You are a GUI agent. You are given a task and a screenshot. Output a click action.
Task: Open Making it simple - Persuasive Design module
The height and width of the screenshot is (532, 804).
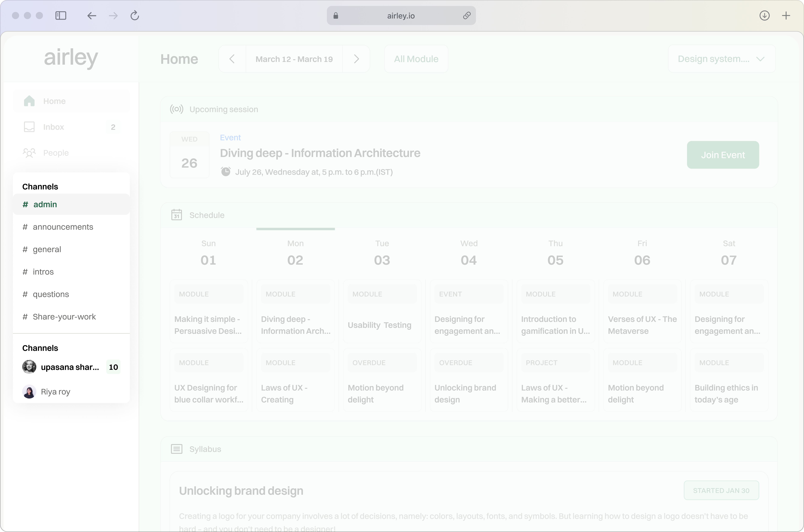[x=209, y=311]
